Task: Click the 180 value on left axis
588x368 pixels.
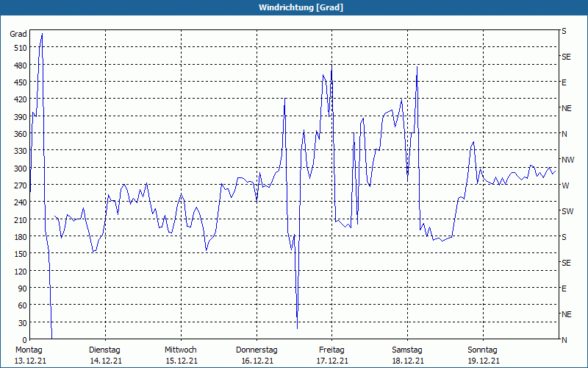Action: click(21, 237)
